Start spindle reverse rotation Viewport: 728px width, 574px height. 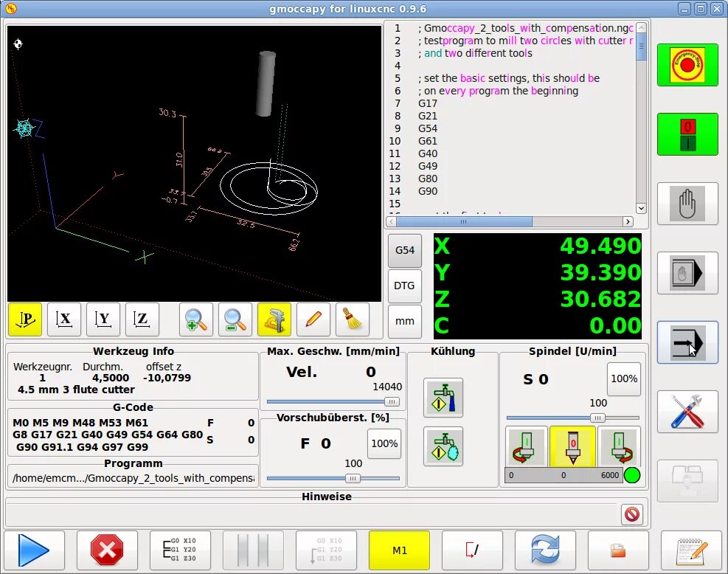[x=526, y=447]
